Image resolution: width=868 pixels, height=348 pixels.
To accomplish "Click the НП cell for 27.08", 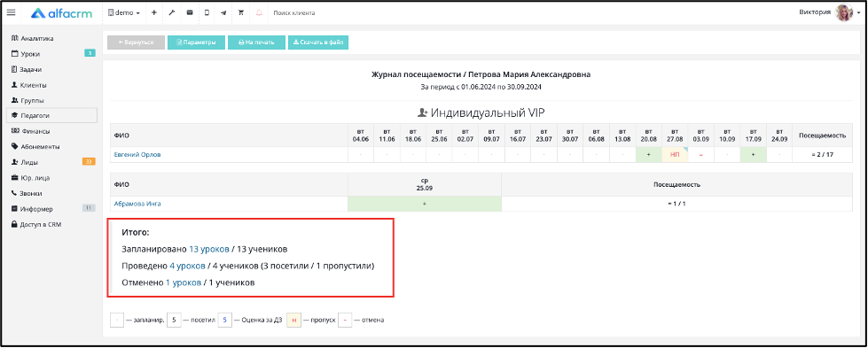I will coord(674,155).
